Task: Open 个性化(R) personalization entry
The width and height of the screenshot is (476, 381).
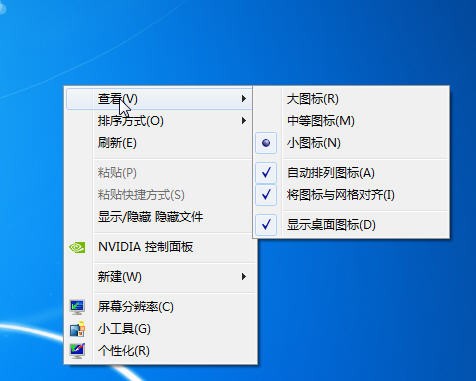Action: point(161,351)
